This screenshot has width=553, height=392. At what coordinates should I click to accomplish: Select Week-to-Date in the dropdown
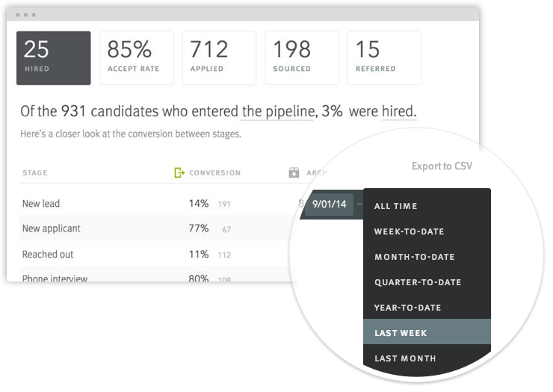click(410, 231)
